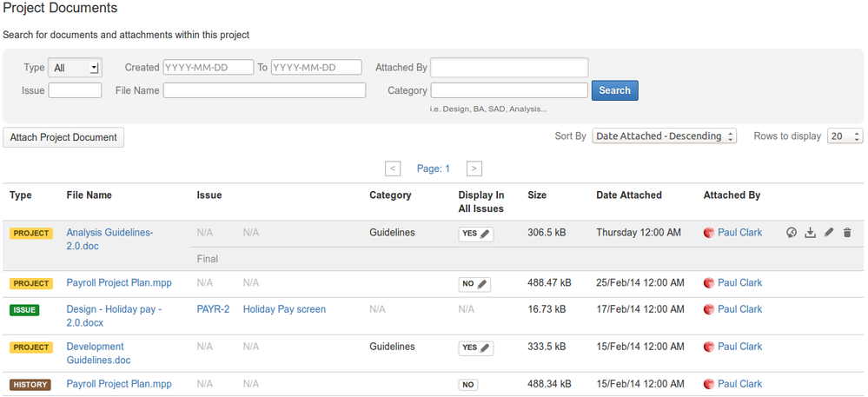
Task: Open Paul Clark link in Analysis Guidelines row
Action: pos(739,233)
